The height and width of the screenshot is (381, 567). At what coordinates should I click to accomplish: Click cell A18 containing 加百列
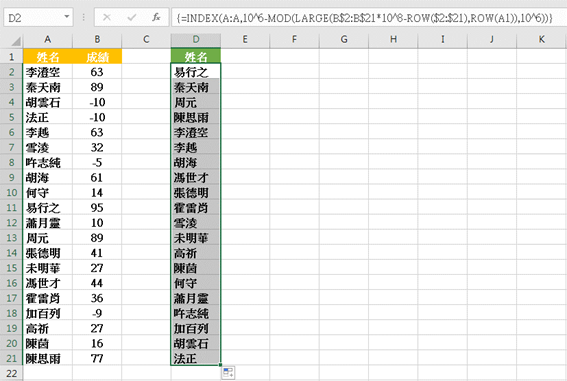48,313
